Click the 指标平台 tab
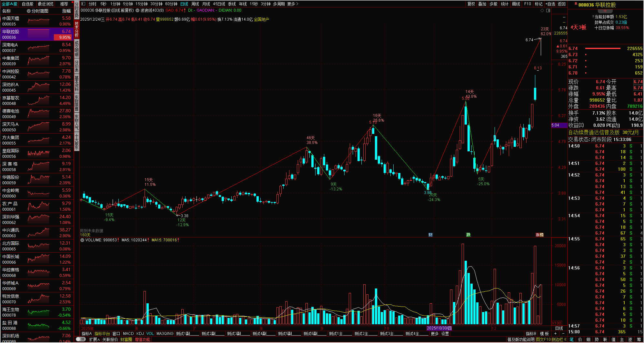This screenshot has width=644, height=343. click(102, 334)
